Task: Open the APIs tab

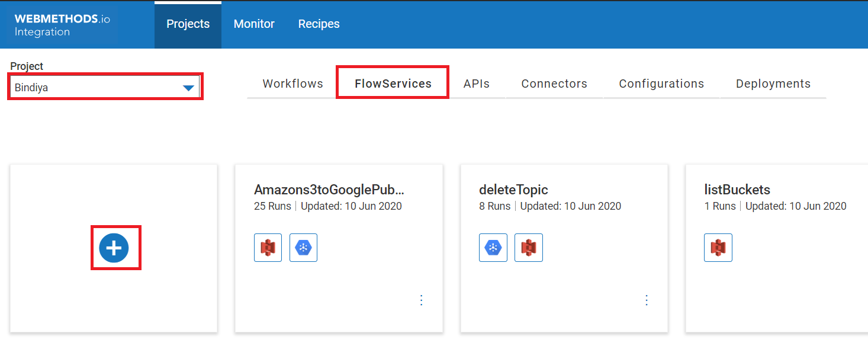Action: [x=477, y=84]
